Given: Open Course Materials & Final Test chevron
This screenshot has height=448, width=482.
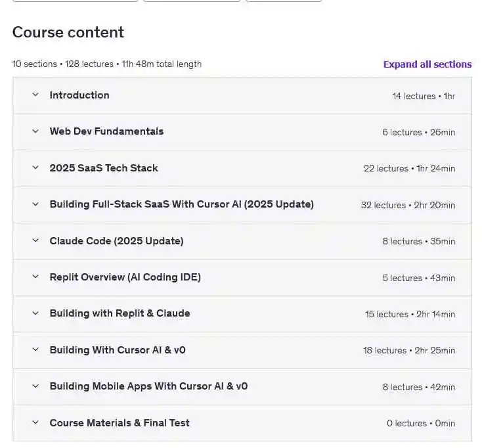Looking at the screenshot, I should pyautogui.click(x=35, y=423).
